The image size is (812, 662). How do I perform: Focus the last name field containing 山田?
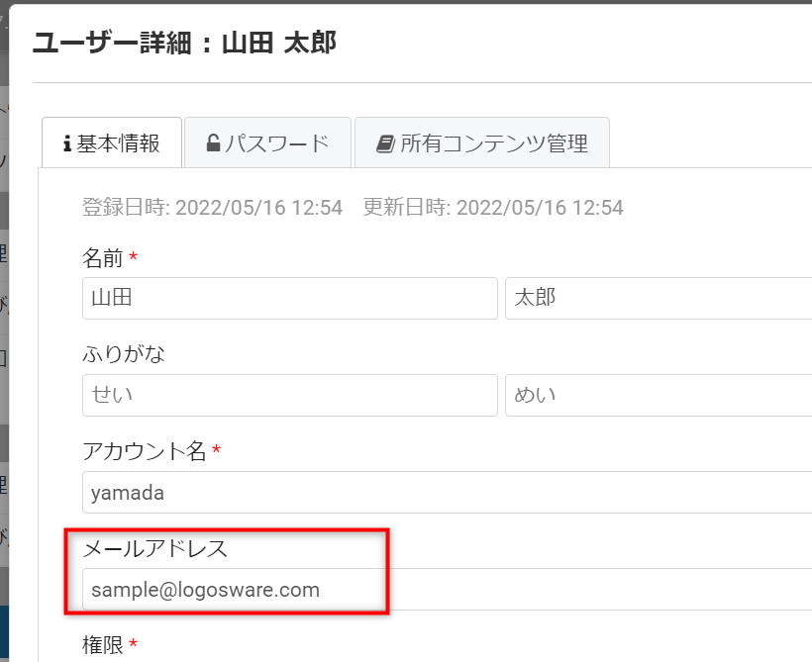click(289, 298)
